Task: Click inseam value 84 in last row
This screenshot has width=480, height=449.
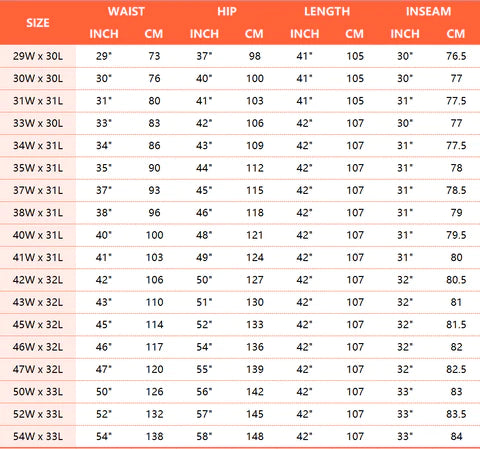Action: (x=456, y=436)
